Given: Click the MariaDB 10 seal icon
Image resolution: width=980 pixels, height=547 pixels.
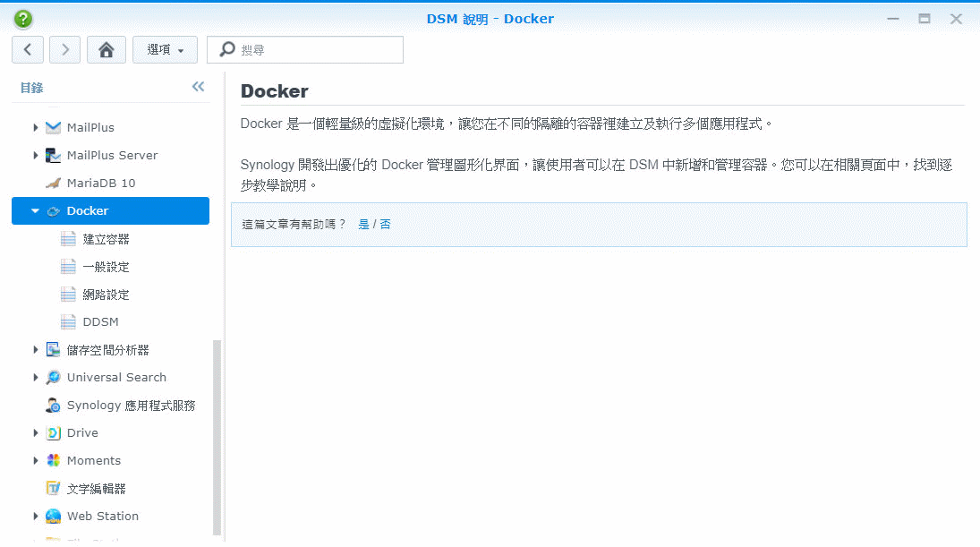Looking at the screenshot, I should (x=53, y=184).
